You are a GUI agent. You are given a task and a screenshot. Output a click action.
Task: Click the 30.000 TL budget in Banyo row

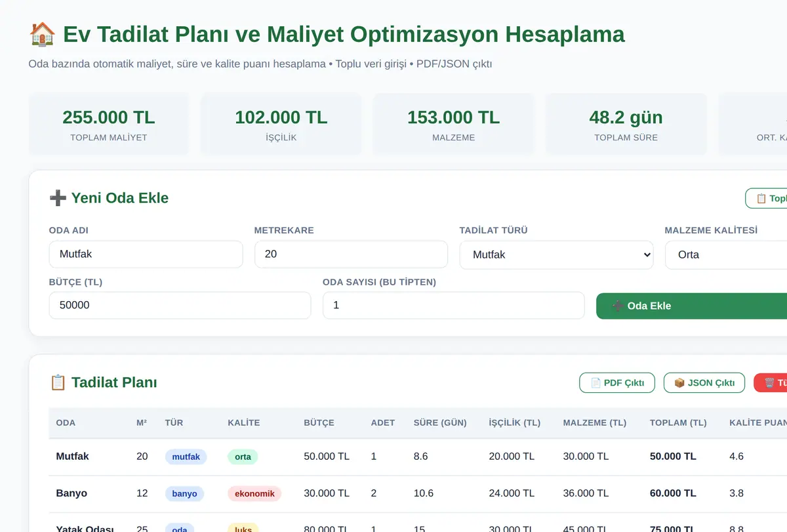pyautogui.click(x=327, y=493)
